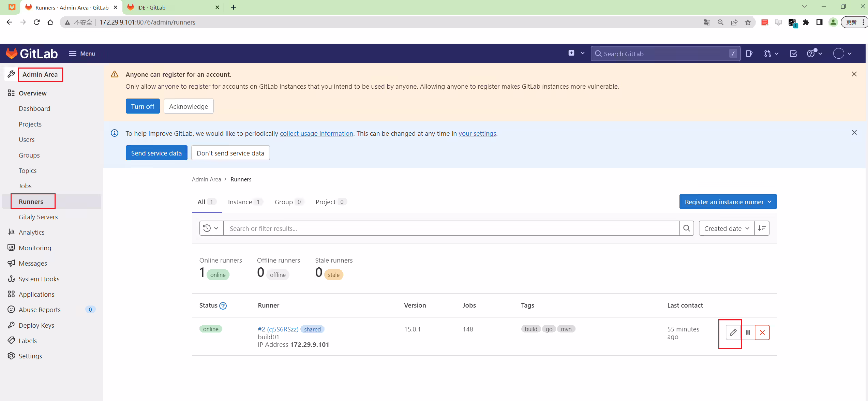
Task: Focus the Search GitLab field
Action: pos(665,54)
